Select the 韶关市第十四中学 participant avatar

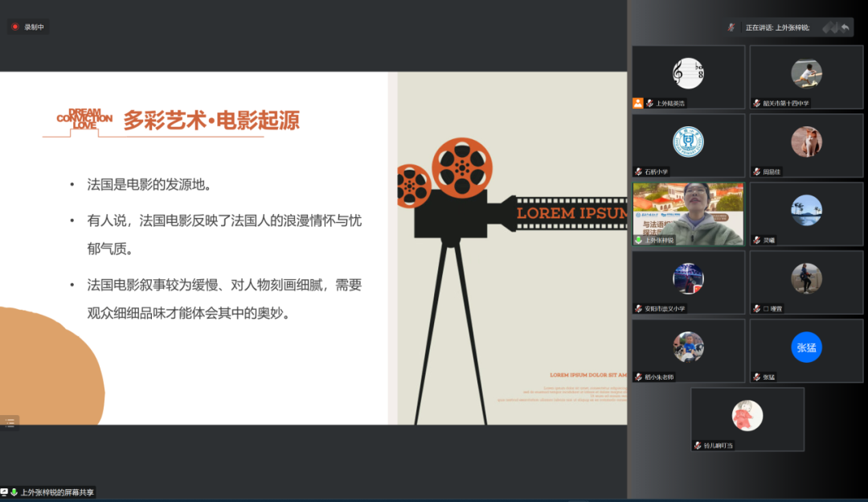pyautogui.click(x=806, y=73)
